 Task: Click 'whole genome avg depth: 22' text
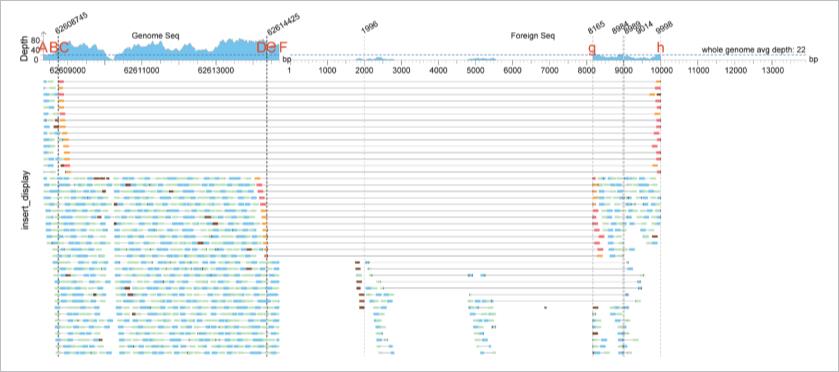pyautogui.click(x=754, y=50)
